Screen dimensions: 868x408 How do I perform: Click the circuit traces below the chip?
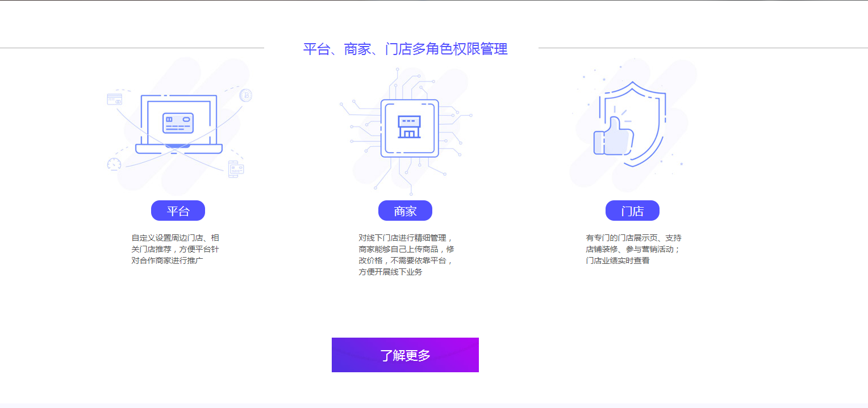pyautogui.click(x=410, y=174)
